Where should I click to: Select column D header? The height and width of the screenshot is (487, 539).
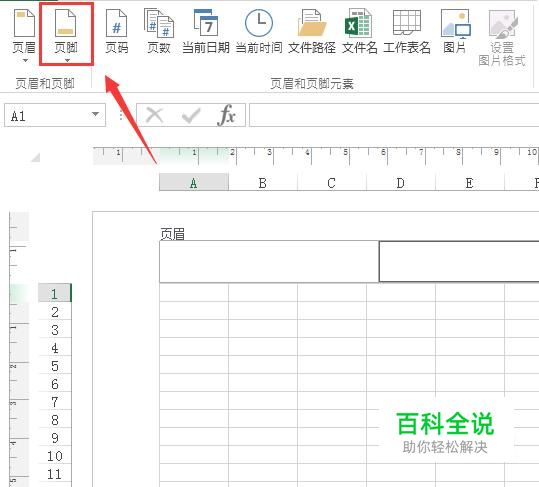pyautogui.click(x=401, y=182)
